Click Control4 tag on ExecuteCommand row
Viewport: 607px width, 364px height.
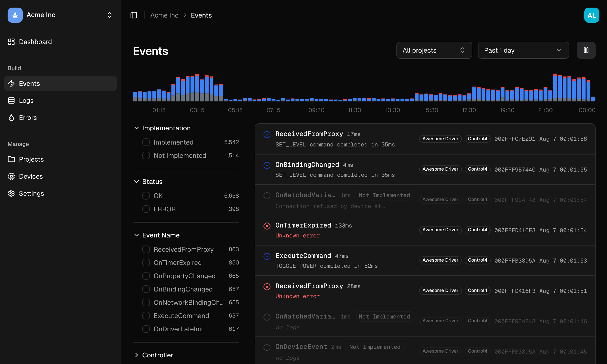tap(478, 260)
